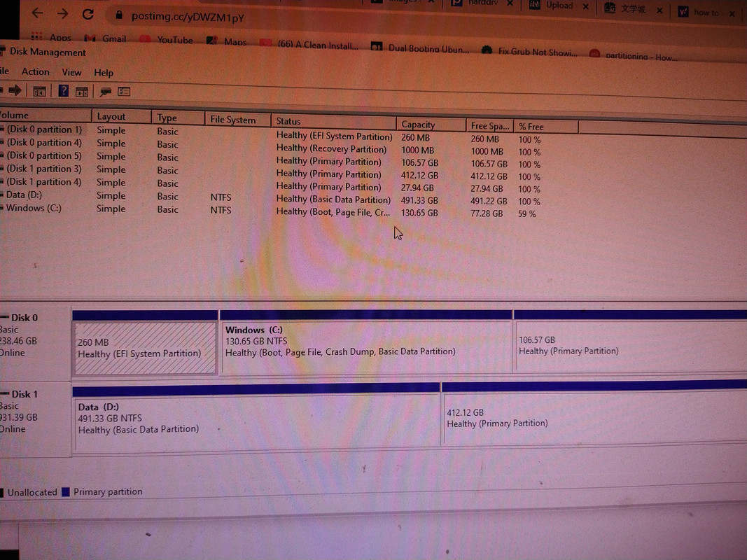Sort by the Status column header

(333, 121)
